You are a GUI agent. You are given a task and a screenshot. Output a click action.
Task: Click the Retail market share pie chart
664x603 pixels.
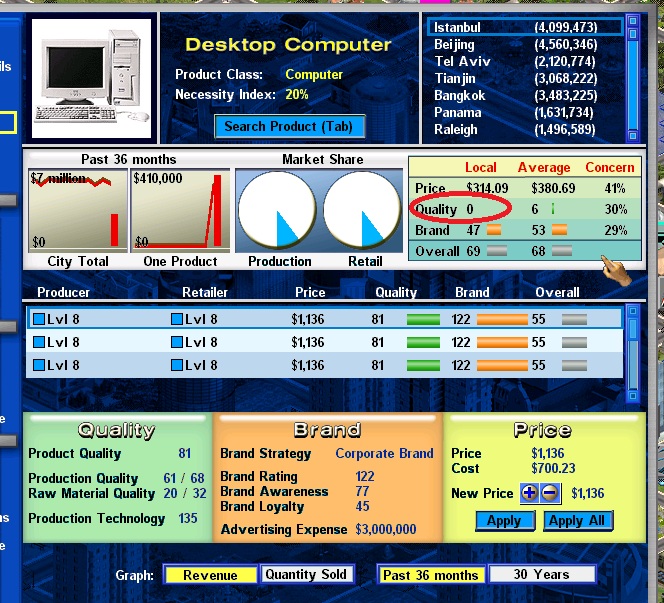click(362, 209)
